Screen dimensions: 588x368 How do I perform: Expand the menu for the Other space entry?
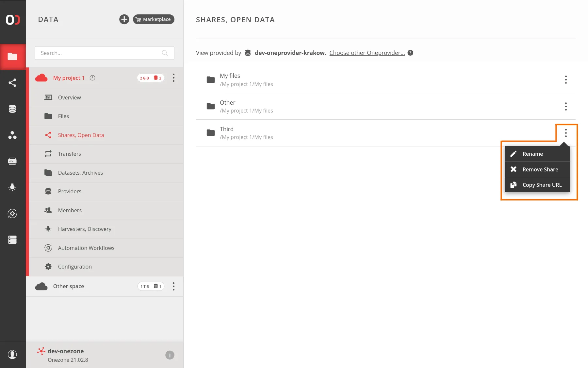click(x=173, y=286)
